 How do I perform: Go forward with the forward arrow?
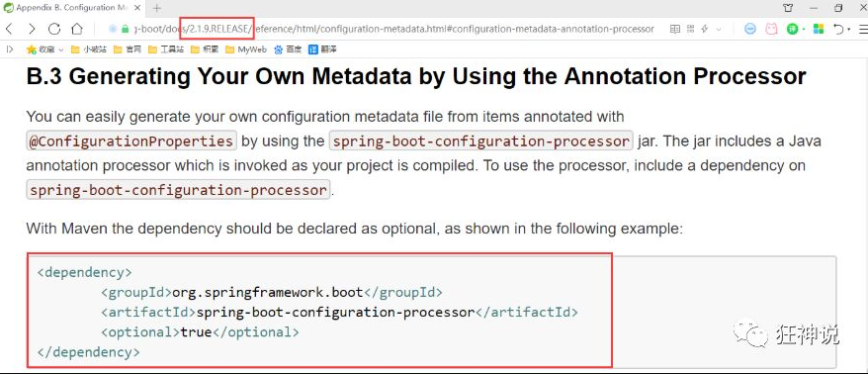tap(32, 29)
